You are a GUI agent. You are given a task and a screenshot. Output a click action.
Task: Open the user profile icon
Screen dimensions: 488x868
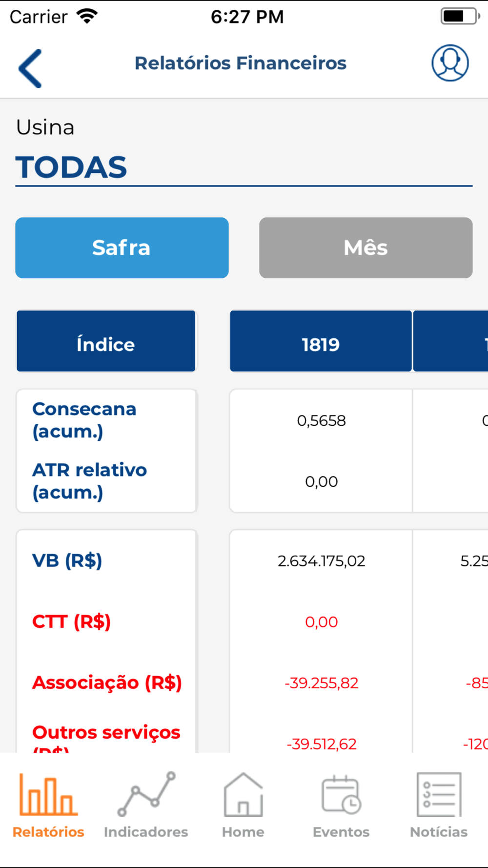click(x=450, y=63)
